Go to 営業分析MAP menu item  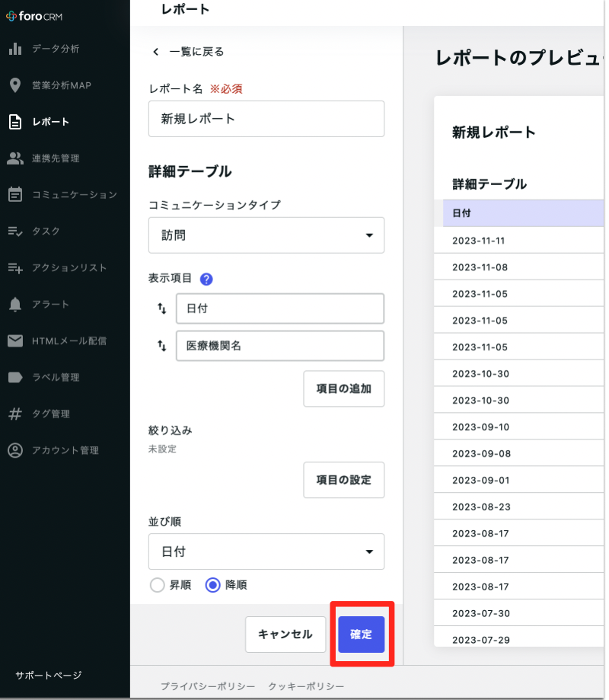[x=62, y=85]
